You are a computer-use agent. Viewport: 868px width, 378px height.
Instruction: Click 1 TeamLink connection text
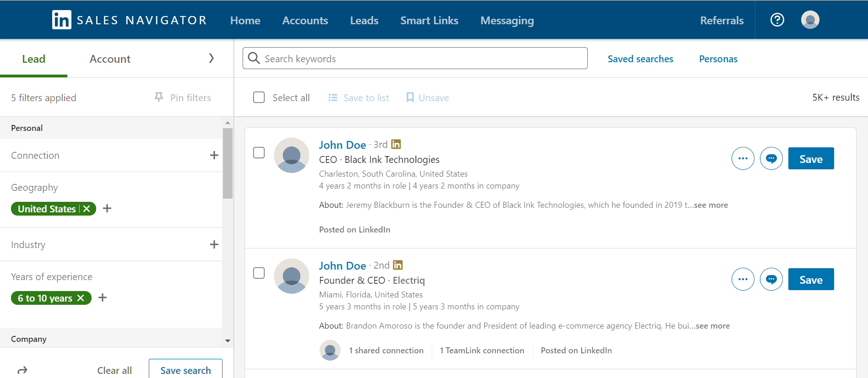pyautogui.click(x=482, y=350)
